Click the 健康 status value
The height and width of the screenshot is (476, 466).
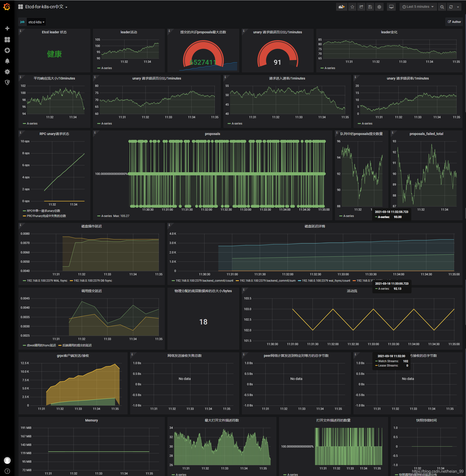pos(54,54)
